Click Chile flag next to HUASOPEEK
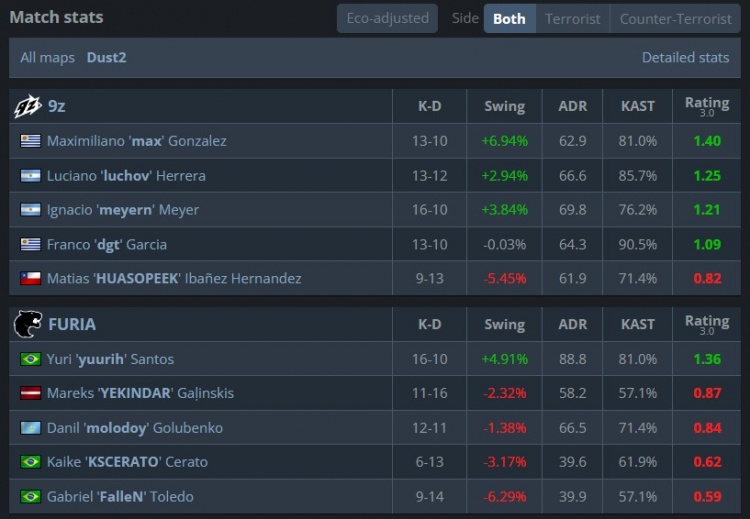 pos(31,278)
